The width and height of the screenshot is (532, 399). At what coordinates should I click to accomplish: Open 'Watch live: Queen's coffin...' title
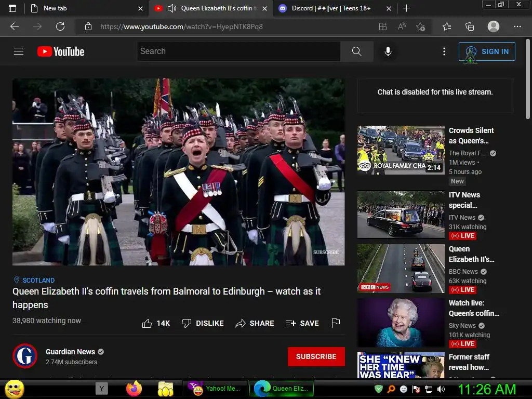[474, 308]
